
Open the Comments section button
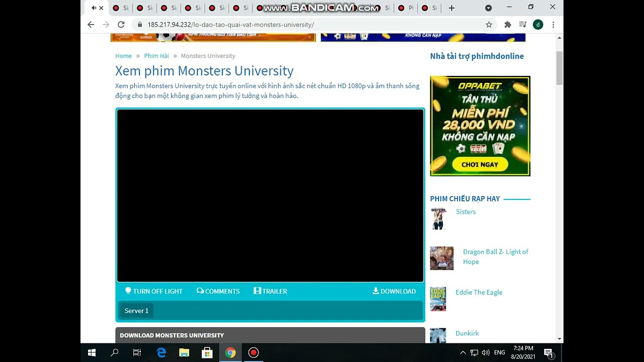click(218, 291)
